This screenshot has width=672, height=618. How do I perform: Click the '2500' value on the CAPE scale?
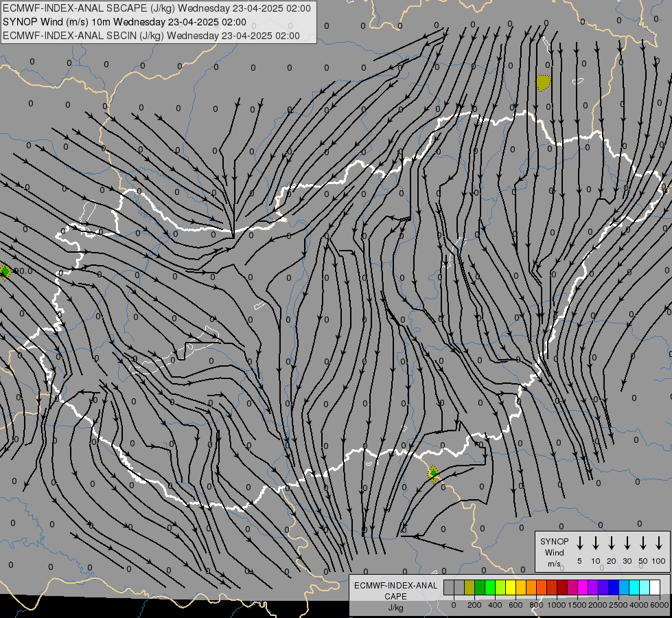[x=618, y=605]
